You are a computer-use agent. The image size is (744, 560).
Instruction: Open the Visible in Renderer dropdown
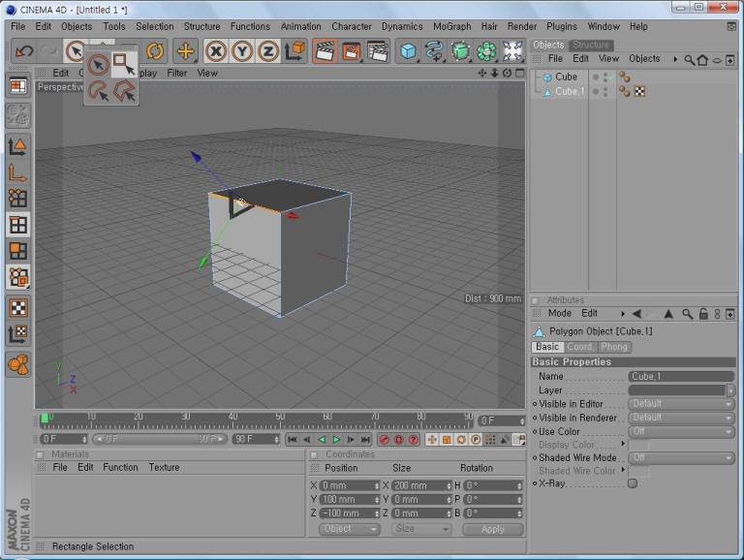tap(681, 418)
